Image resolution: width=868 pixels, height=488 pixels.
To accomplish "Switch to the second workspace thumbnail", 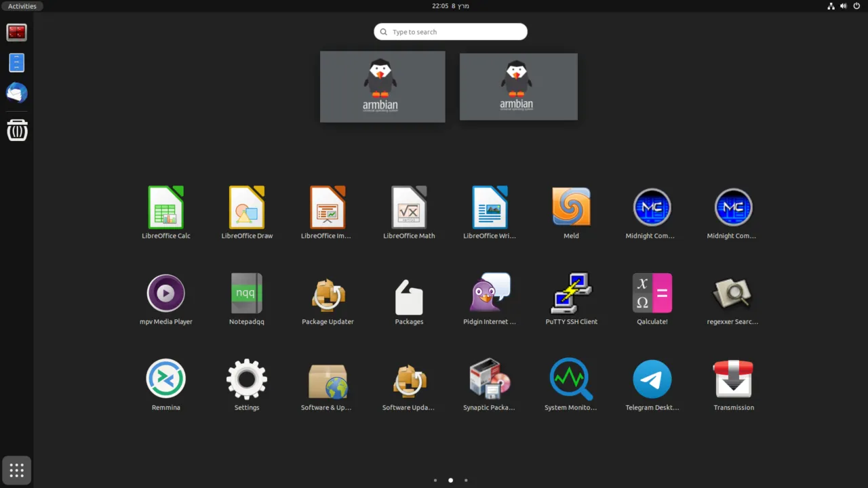I will (518, 86).
